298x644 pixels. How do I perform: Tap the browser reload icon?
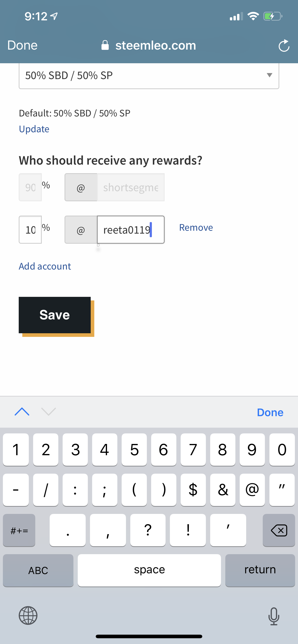click(x=284, y=46)
